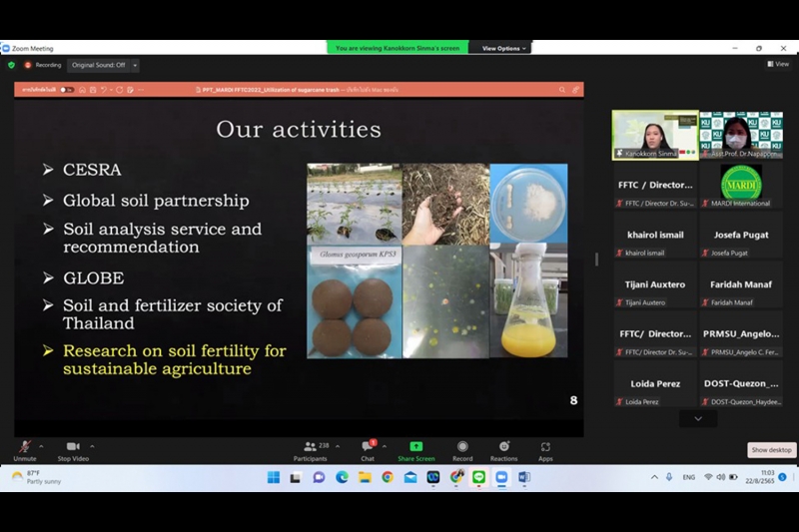This screenshot has width=799, height=532.
Task: Expand audio options arrow next to Unmute
Action: [44, 446]
